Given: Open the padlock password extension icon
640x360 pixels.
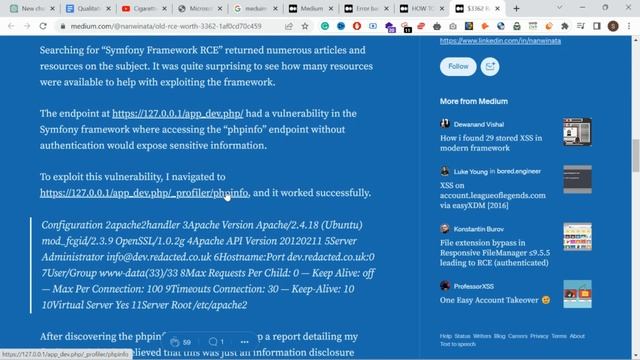Looking at the screenshot, I should (517, 26).
